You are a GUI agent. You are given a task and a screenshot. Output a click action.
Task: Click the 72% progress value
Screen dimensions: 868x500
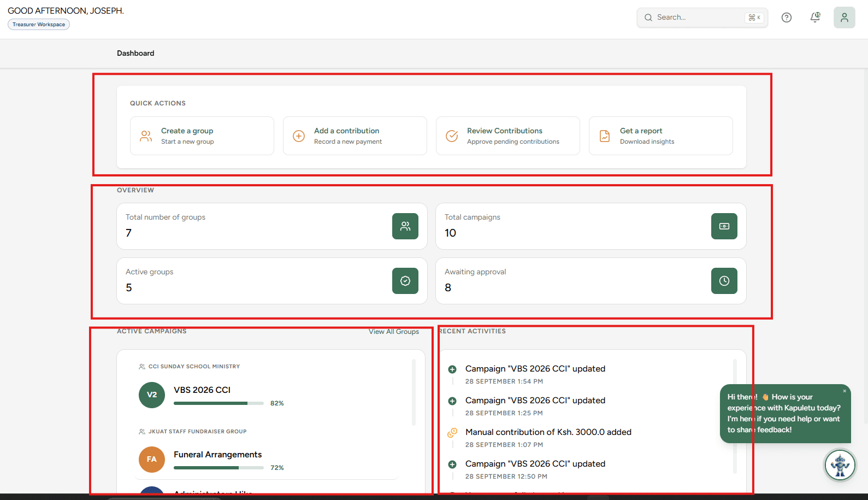coord(277,468)
